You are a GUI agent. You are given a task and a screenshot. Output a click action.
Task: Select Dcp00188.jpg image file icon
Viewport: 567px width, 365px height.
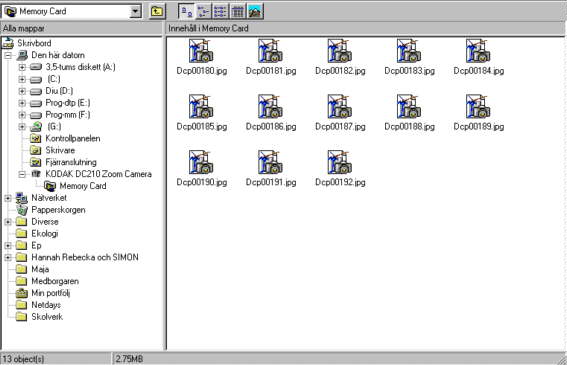(x=409, y=107)
